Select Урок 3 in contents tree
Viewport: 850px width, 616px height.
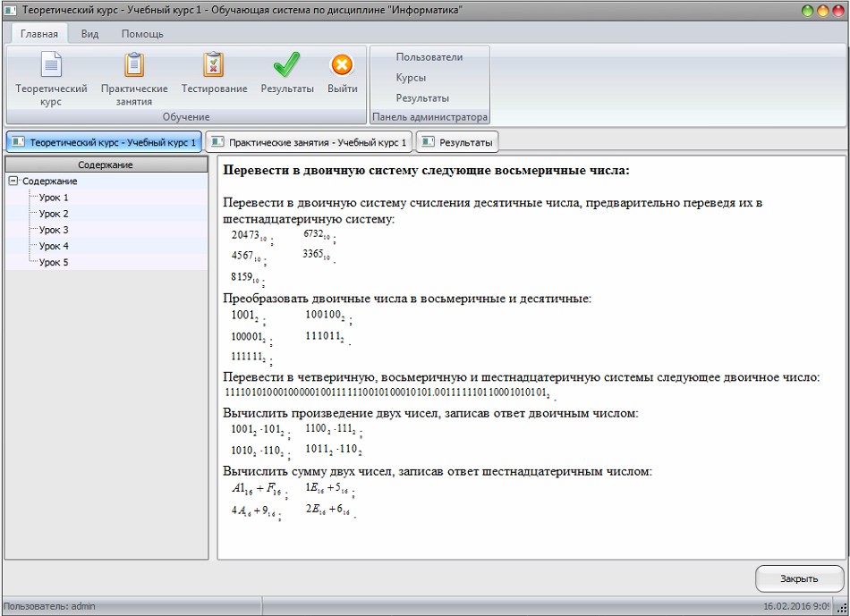pyautogui.click(x=54, y=230)
